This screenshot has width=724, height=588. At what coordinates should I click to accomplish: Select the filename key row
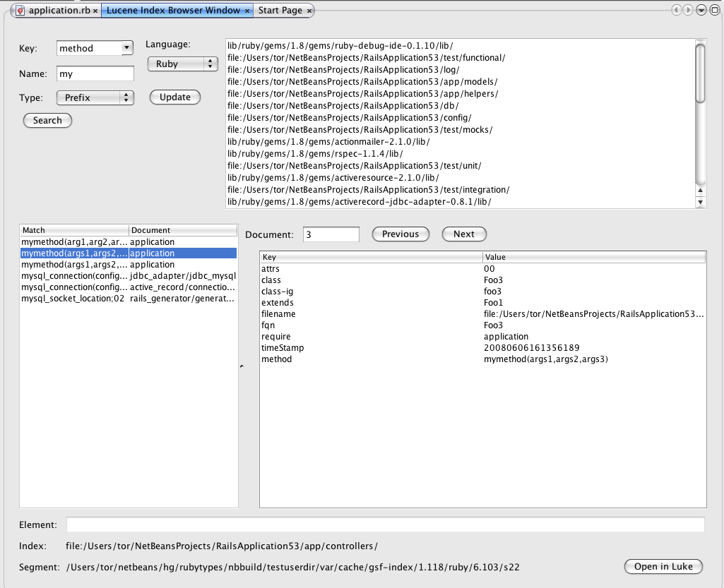point(482,314)
